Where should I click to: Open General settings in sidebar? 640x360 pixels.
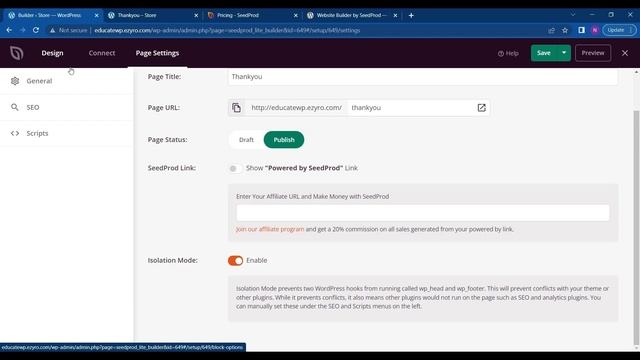(67, 81)
